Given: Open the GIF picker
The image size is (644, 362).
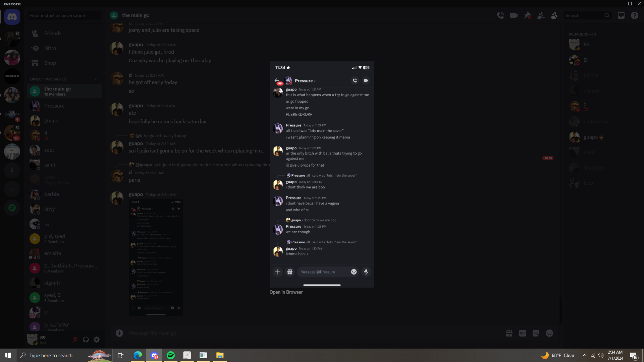Looking at the screenshot, I should point(523,333).
